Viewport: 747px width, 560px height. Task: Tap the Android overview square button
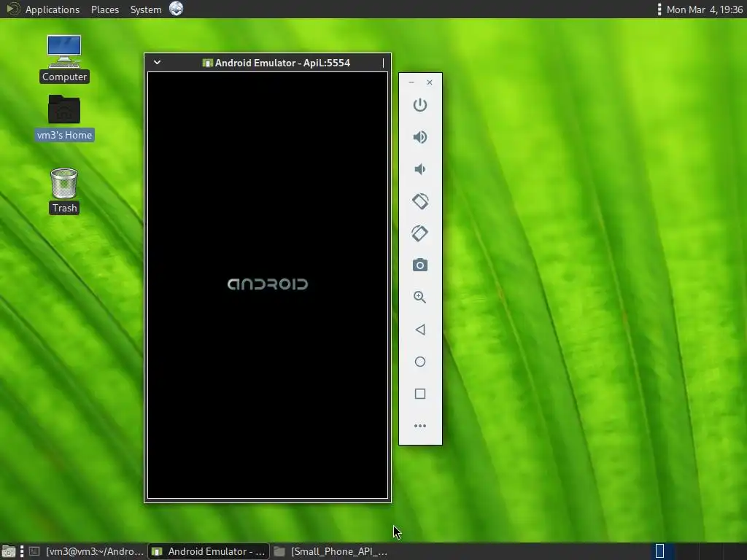coord(419,394)
